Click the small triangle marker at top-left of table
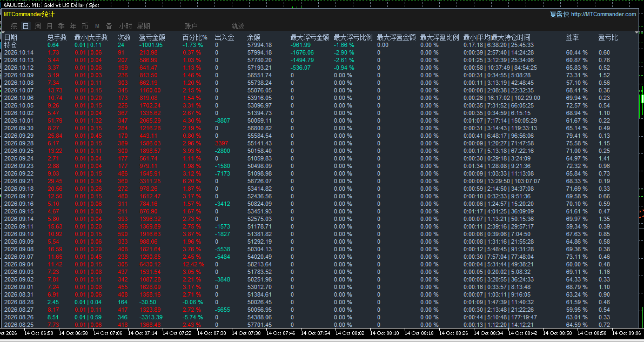 click(3, 32)
